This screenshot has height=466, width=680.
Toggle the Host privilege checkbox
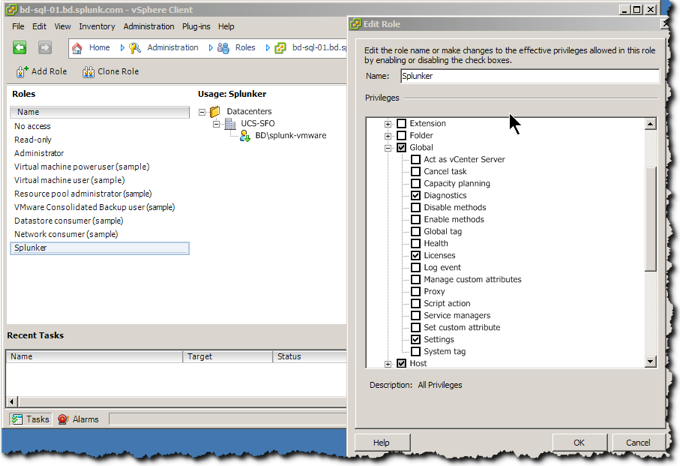[402, 363]
